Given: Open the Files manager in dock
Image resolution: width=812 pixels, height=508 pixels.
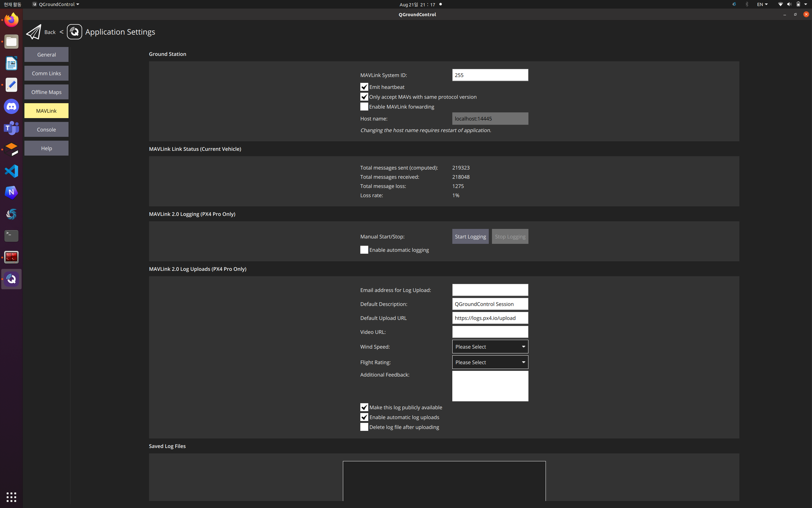Looking at the screenshot, I should 11,42.
